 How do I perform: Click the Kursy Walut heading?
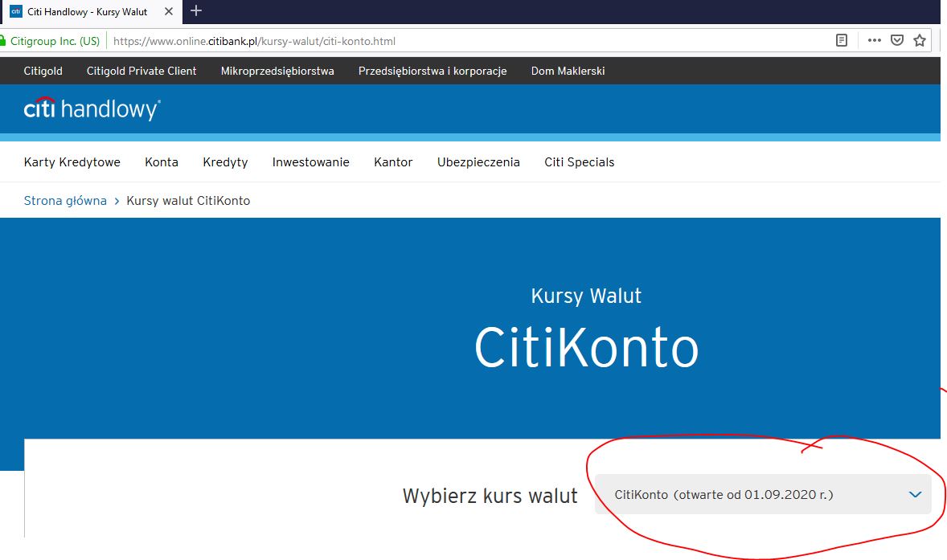(586, 296)
